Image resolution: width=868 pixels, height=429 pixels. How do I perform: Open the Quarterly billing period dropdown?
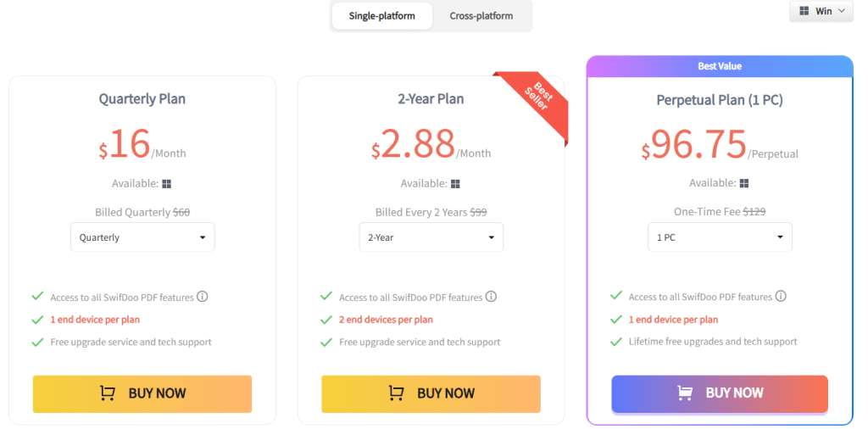[x=142, y=237]
